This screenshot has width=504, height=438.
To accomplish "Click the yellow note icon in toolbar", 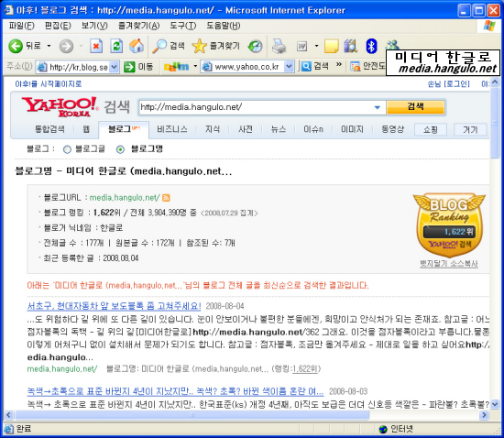I will pyautogui.click(x=332, y=47).
